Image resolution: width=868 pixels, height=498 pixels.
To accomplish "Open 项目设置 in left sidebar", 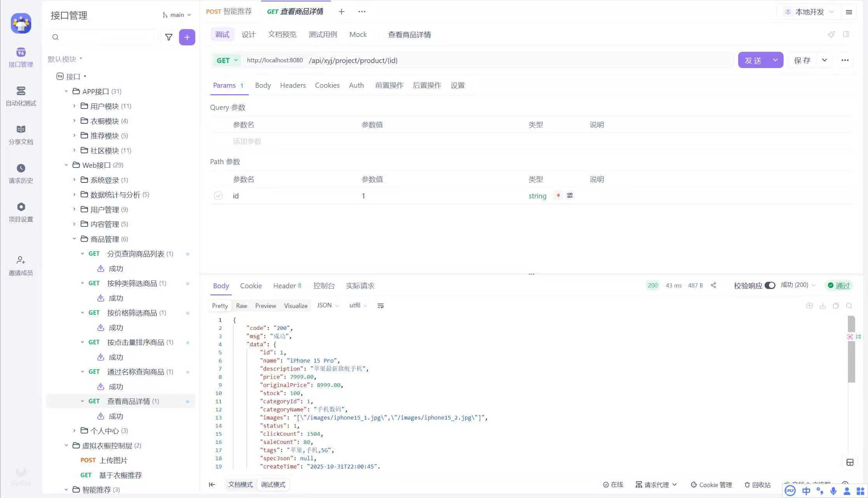I will (21, 212).
